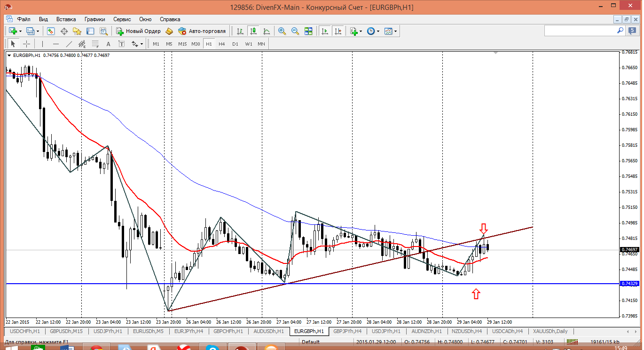Open the Вставка menu

pyautogui.click(x=66, y=19)
